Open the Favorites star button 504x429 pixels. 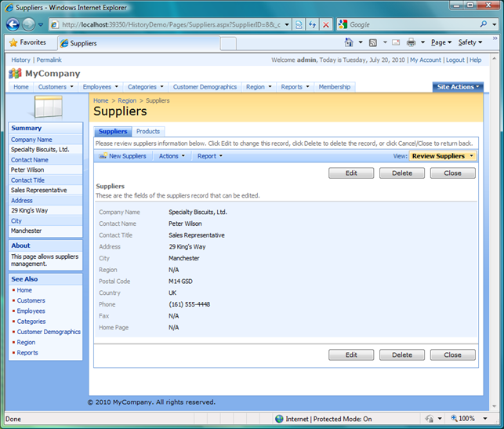27,42
